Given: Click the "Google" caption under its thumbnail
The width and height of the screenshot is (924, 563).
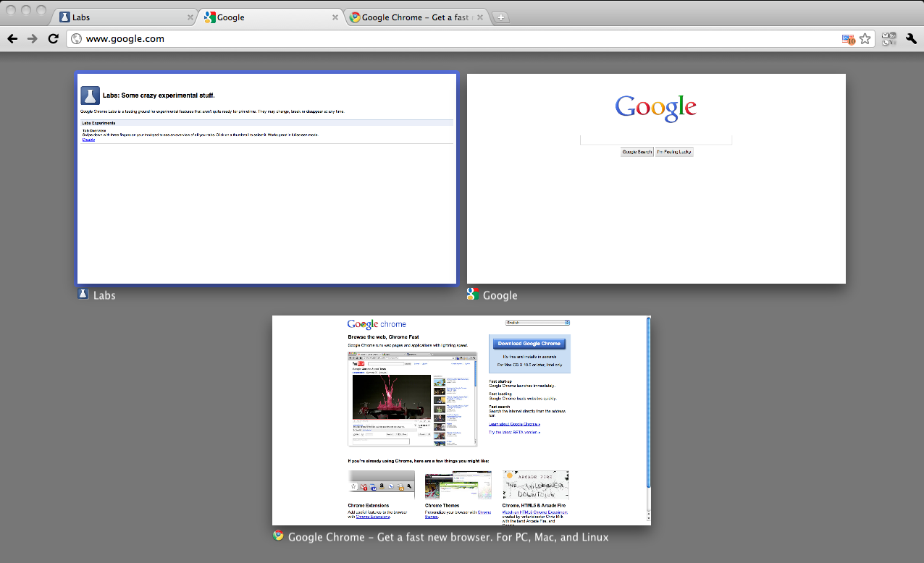Looking at the screenshot, I should pos(500,295).
